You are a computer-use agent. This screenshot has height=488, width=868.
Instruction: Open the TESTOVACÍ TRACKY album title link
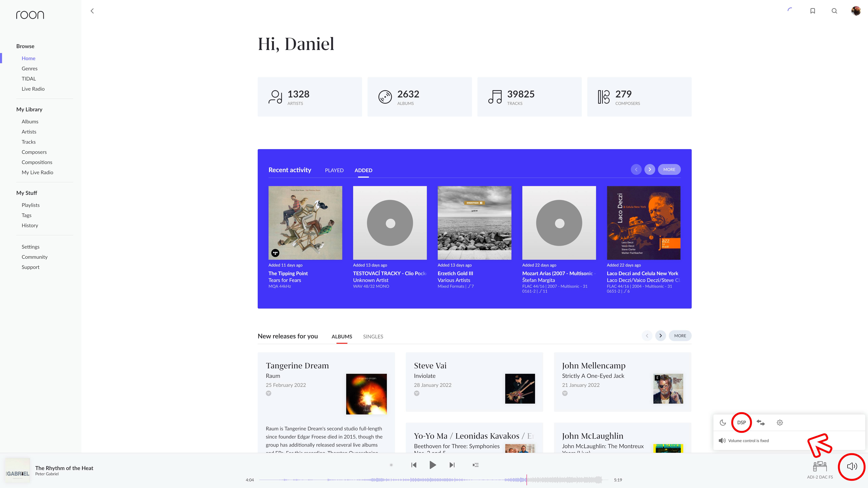click(390, 273)
